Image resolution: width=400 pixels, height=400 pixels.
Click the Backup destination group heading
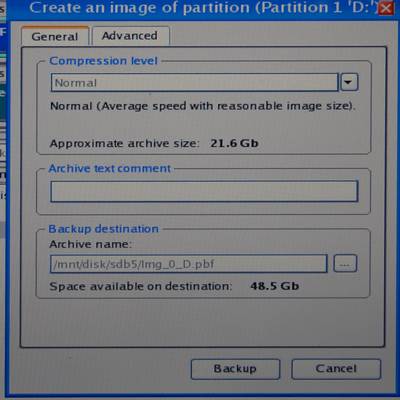[104, 229]
